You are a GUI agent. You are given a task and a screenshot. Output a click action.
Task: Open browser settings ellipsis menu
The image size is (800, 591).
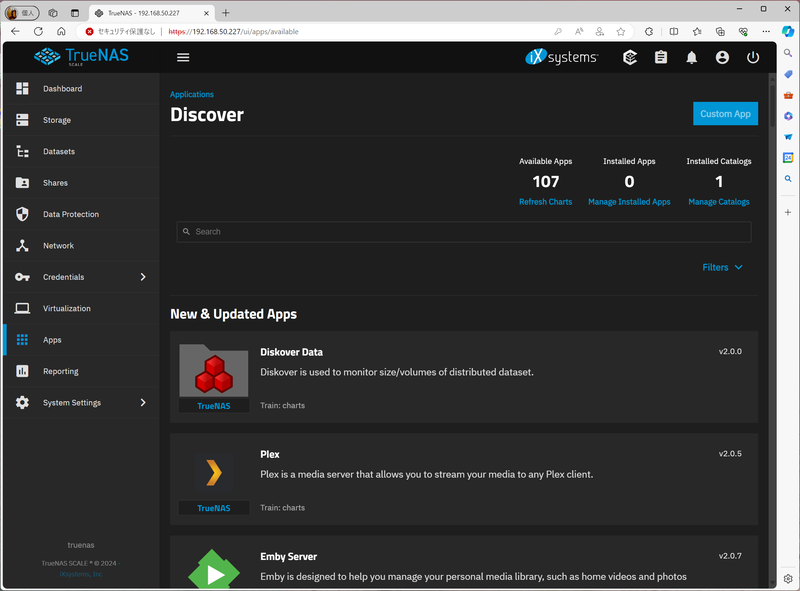click(x=766, y=32)
